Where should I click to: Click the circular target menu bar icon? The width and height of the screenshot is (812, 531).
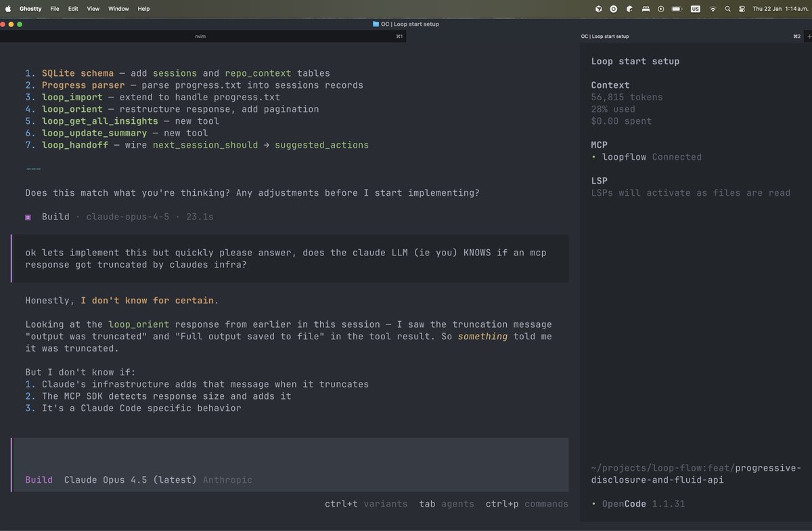(614, 9)
